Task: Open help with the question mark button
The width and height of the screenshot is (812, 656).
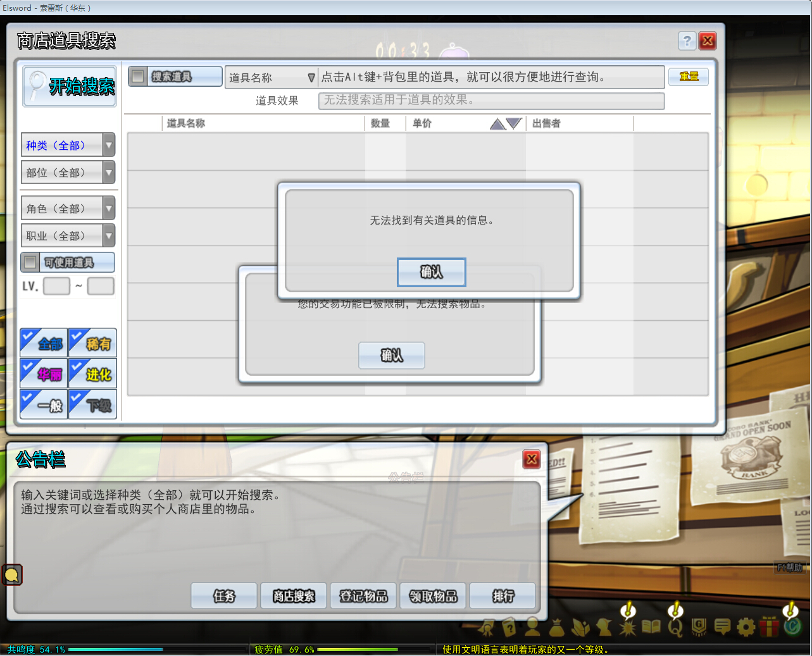Action: pyautogui.click(x=687, y=41)
